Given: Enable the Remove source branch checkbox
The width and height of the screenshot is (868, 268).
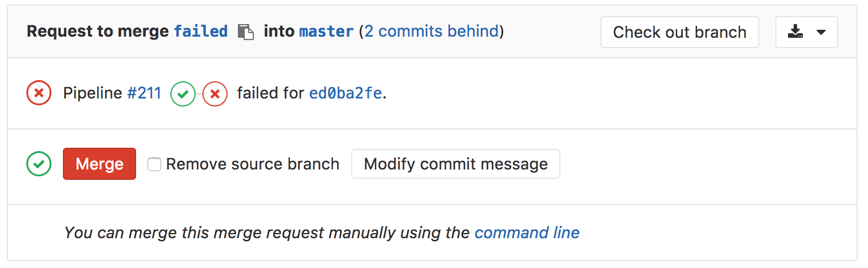Looking at the screenshot, I should (154, 165).
